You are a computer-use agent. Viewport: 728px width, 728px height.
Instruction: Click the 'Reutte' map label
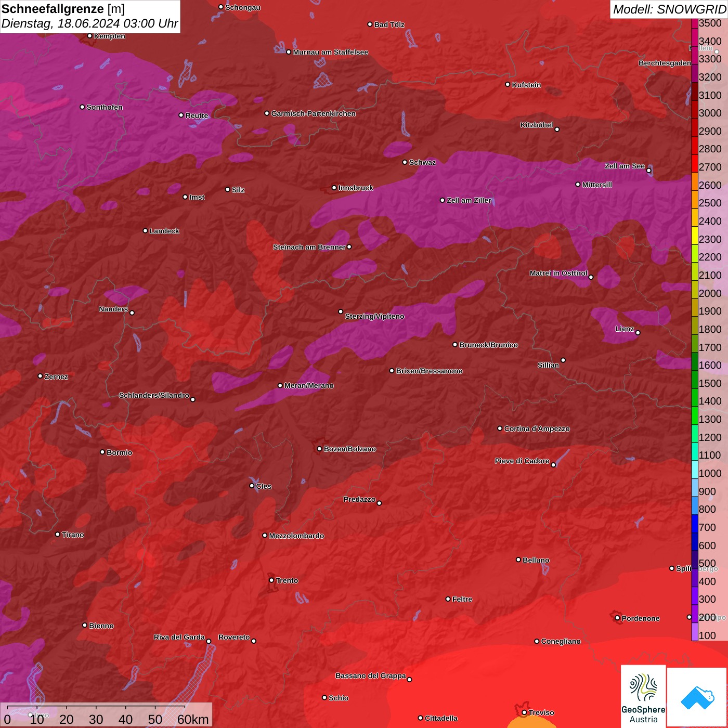(197, 115)
